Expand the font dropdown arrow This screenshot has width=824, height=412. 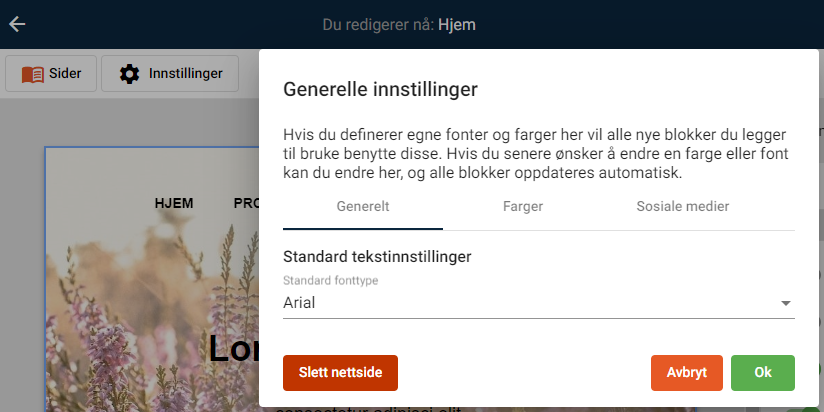pyautogui.click(x=785, y=303)
